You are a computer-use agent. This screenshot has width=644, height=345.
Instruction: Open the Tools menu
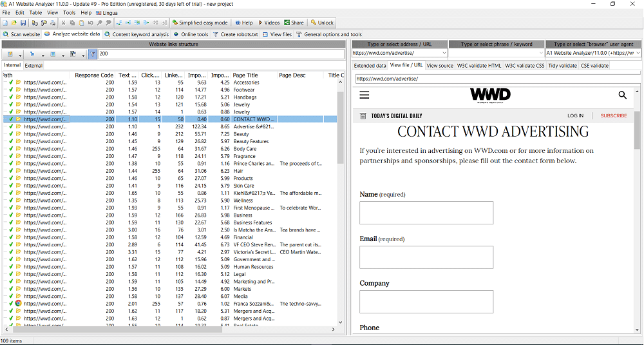click(69, 13)
